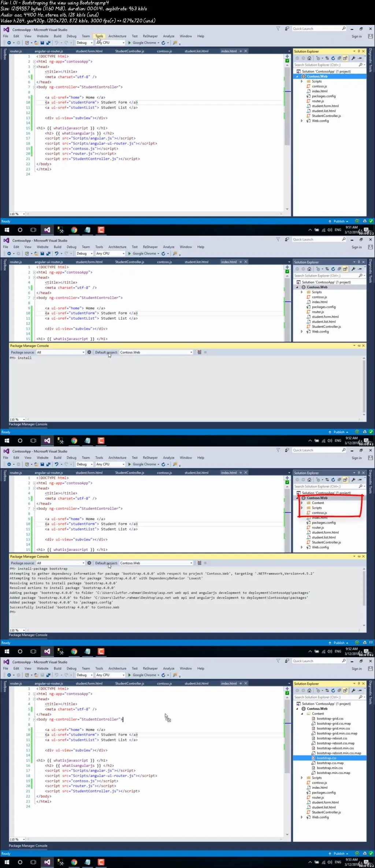The image size is (375, 868).
Task: Toggle Solution Explorer auto-hide pin in the top frame
Action: (359, 51)
